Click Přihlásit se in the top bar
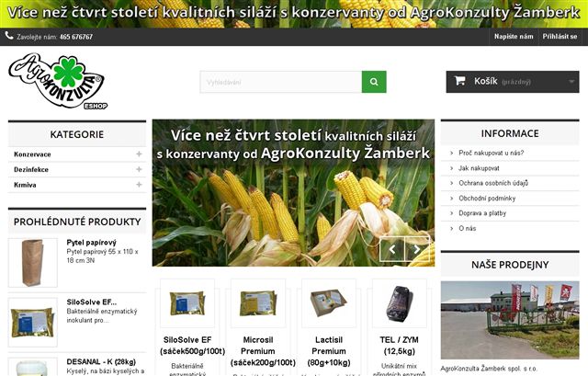The height and width of the screenshot is (376, 588). (560, 37)
